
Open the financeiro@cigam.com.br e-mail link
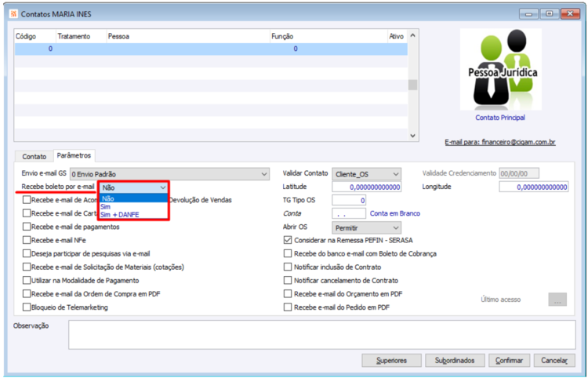click(500, 142)
